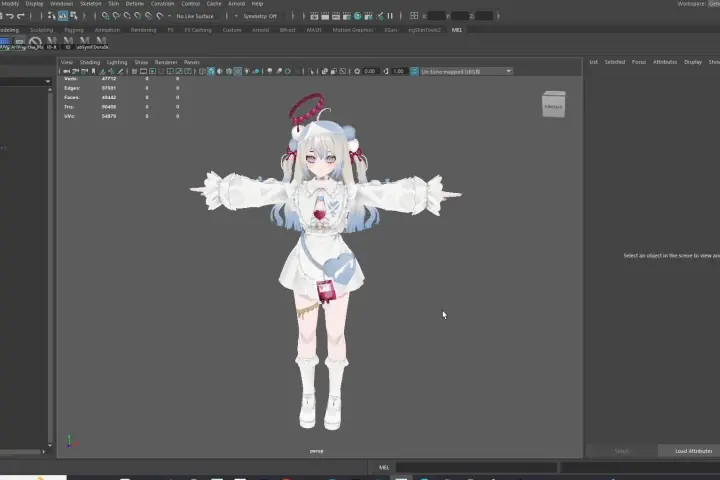Open viewport Shading menu

(x=90, y=62)
